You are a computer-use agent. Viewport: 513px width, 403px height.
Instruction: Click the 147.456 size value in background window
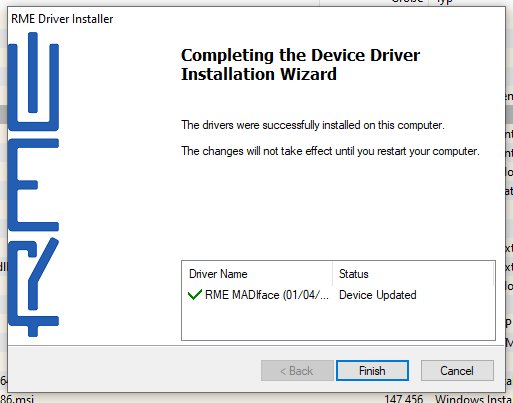tap(403, 399)
